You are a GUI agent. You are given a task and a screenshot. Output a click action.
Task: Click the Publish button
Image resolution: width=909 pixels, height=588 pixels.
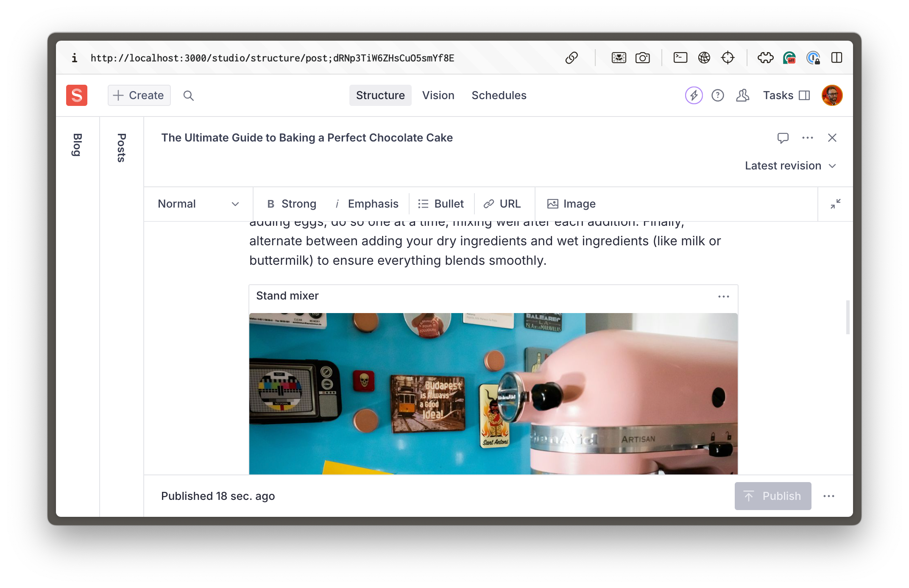pos(772,496)
